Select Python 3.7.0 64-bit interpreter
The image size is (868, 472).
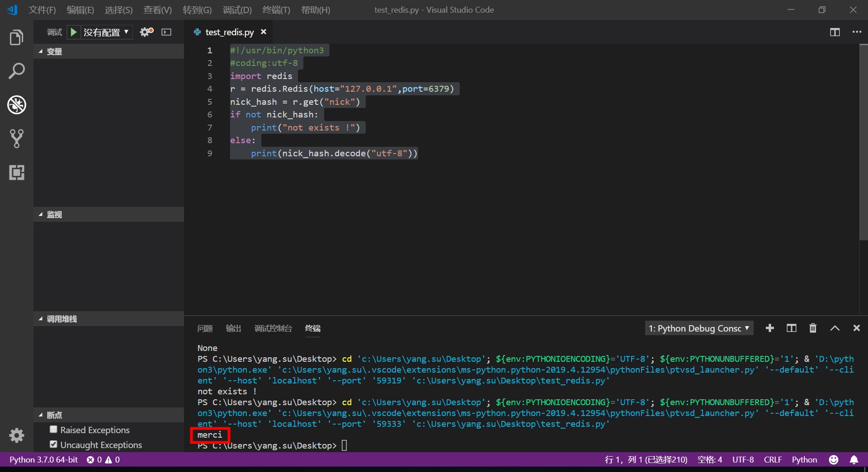click(43, 460)
